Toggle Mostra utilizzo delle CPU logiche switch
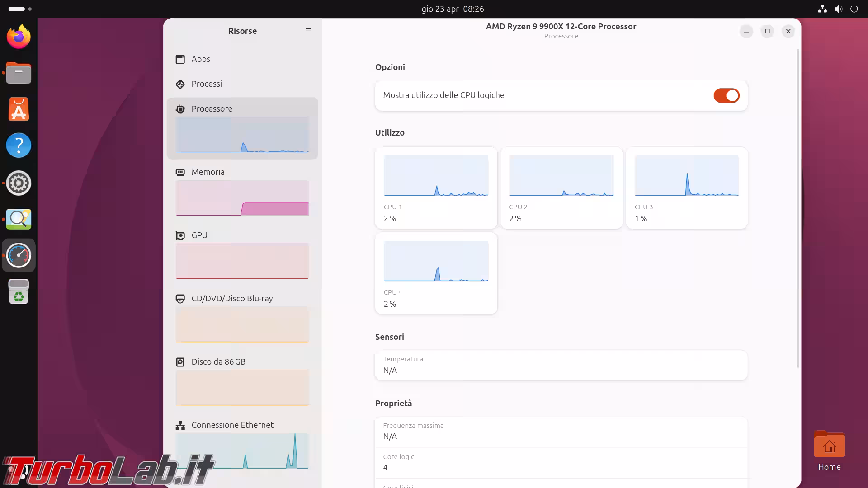 pos(726,95)
